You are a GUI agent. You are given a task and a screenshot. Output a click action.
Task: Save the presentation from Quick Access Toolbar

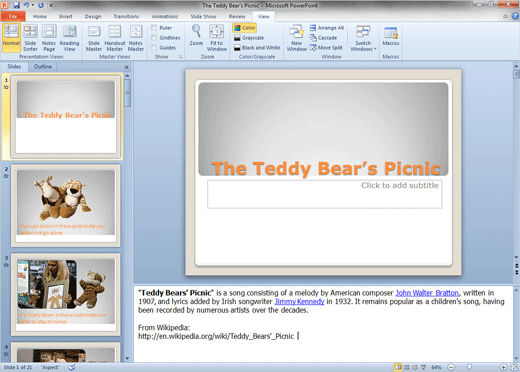click(x=16, y=5)
